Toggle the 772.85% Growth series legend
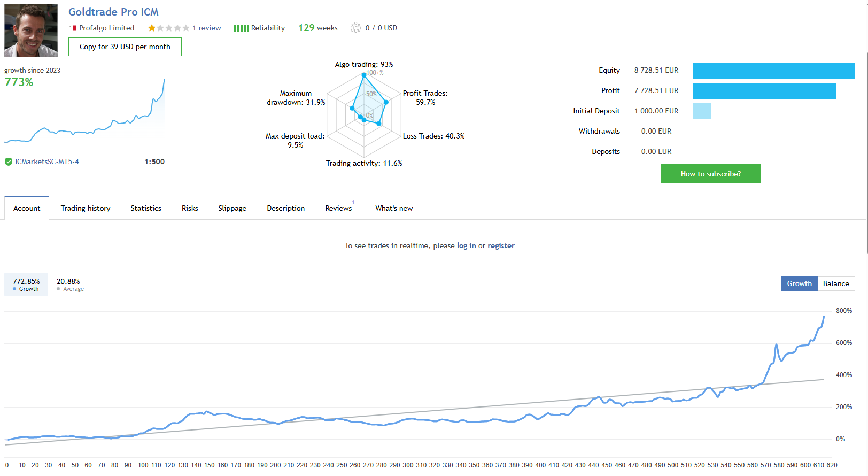The image size is (868, 476). point(26,285)
